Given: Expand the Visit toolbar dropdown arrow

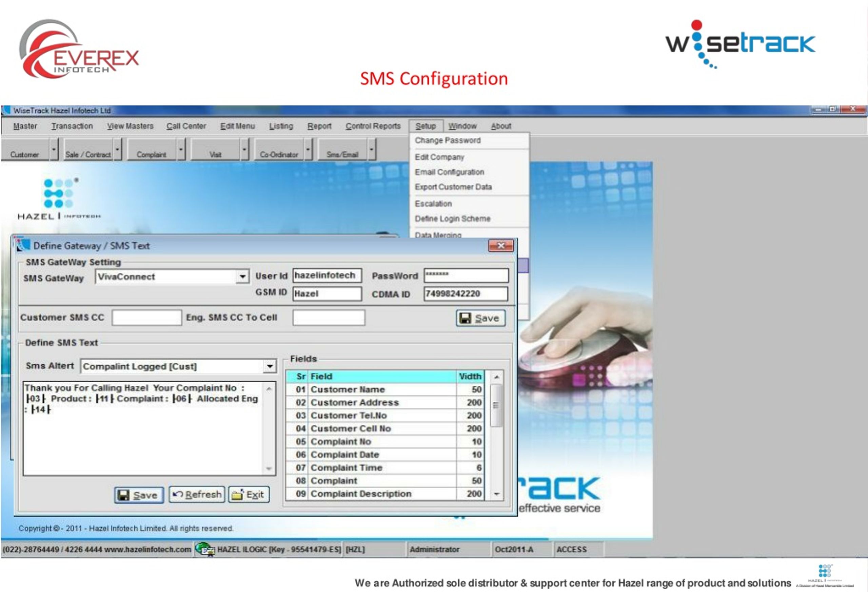Looking at the screenshot, I should pyautogui.click(x=244, y=150).
